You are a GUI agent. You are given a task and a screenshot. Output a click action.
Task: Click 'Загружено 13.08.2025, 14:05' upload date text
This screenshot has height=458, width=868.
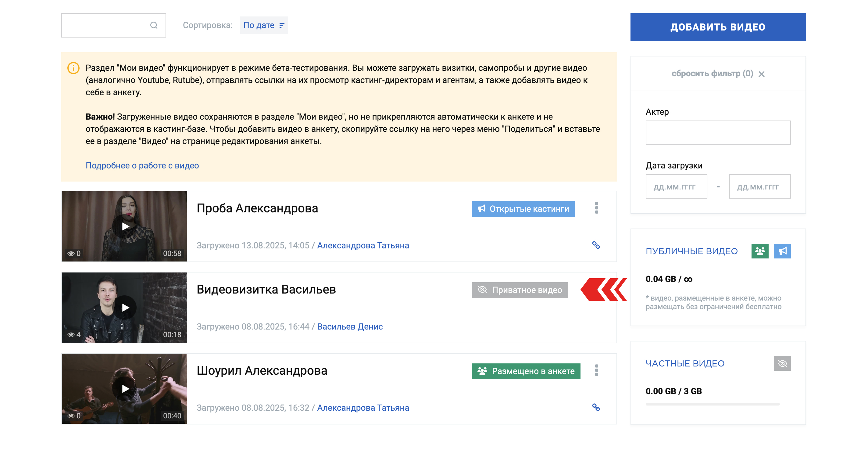pos(253,246)
